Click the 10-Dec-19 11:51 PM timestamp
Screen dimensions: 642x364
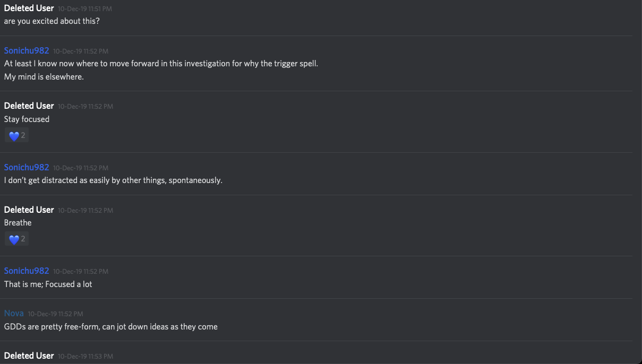tap(85, 9)
